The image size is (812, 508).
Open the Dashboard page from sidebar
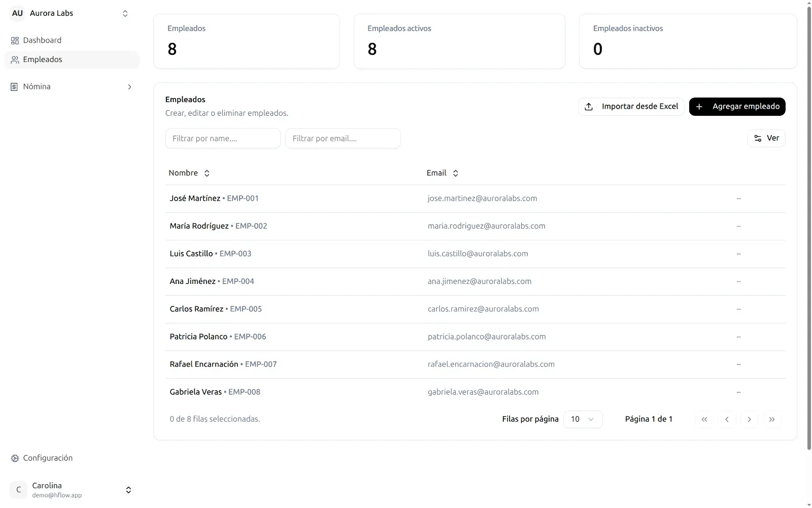pyautogui.click(x=72, y=40)
